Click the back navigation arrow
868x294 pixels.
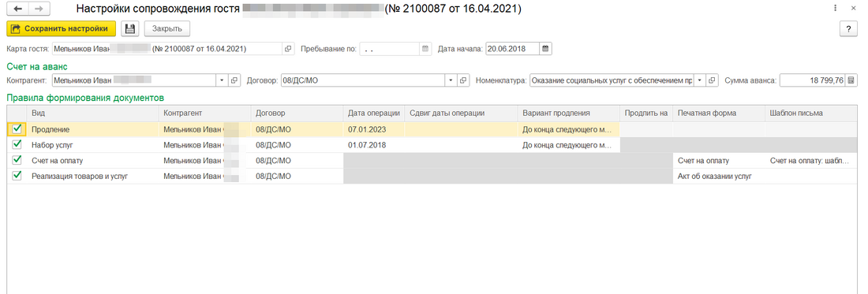(x=17, y=9)
